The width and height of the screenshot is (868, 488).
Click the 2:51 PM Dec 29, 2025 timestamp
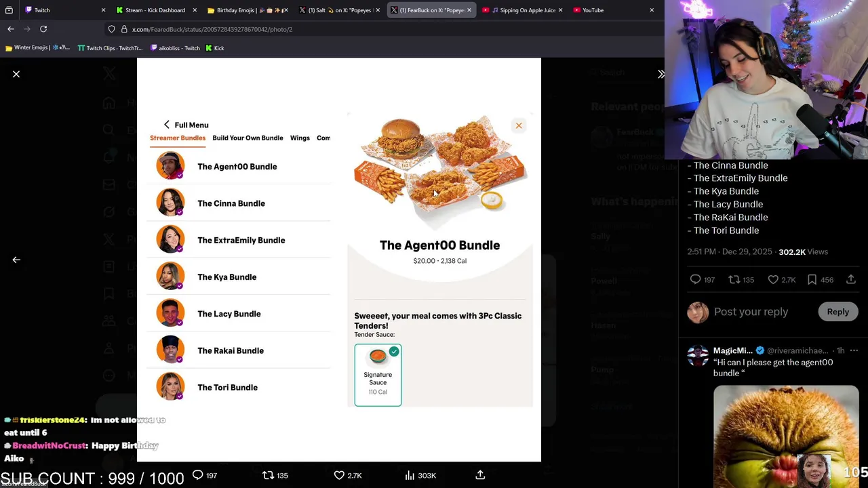730,251
